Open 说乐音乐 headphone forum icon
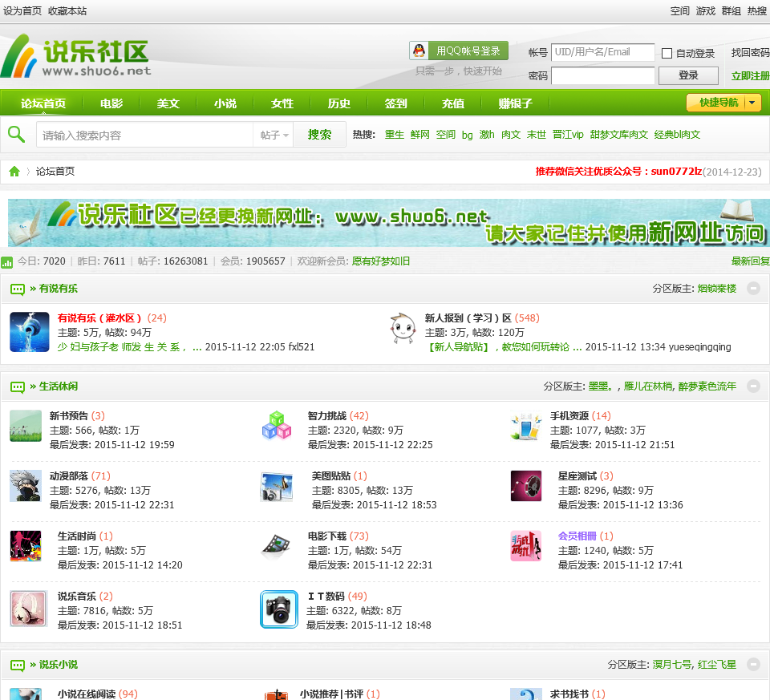Viewport: 770px width, 700px height. [29, 609]
